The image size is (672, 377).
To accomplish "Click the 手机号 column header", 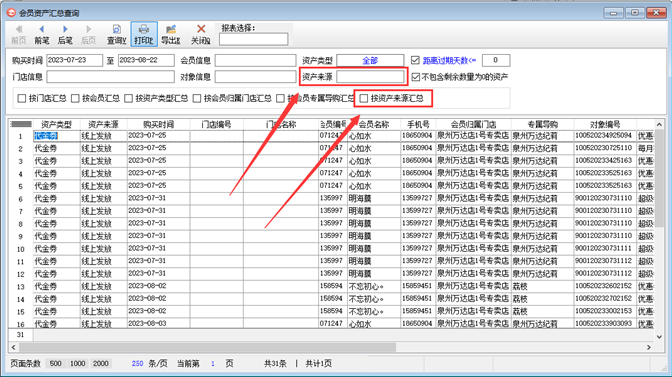I will 418,125.
